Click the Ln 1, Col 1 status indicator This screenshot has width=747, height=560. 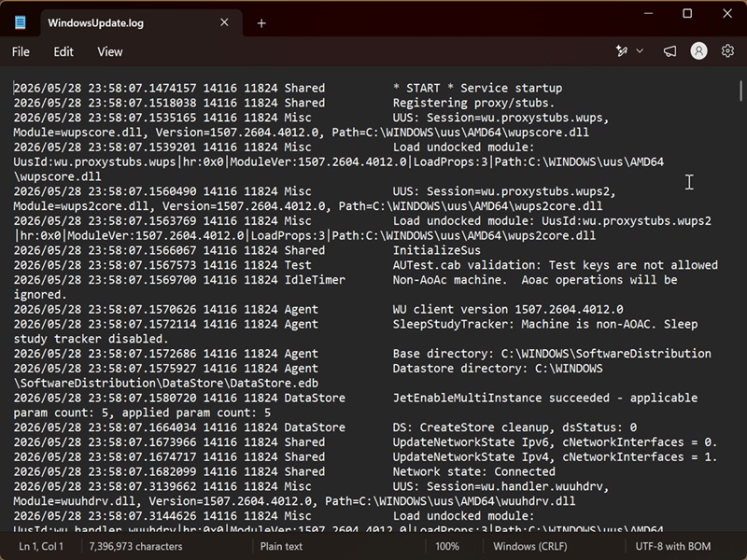pyautogui.click(x=41, y=546)
